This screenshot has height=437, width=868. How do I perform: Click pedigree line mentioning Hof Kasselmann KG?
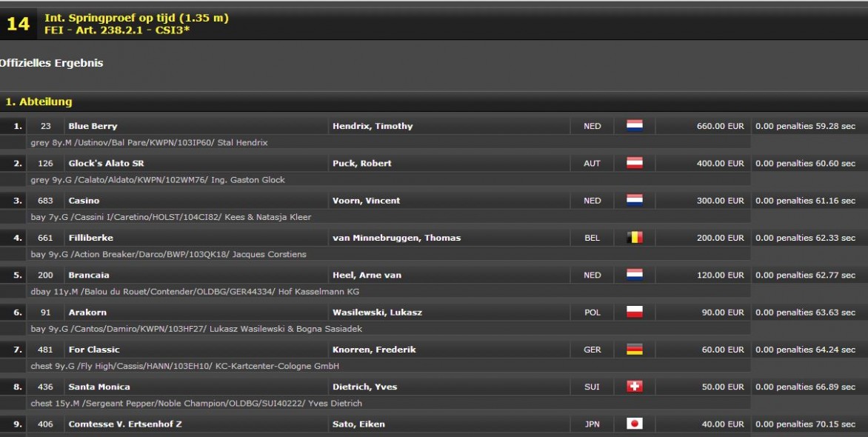point(195,291)
